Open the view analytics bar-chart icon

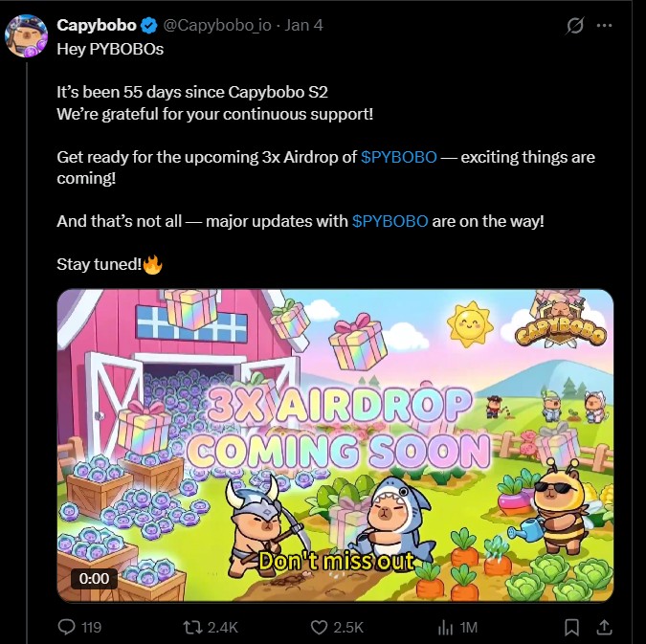(445, 628)
